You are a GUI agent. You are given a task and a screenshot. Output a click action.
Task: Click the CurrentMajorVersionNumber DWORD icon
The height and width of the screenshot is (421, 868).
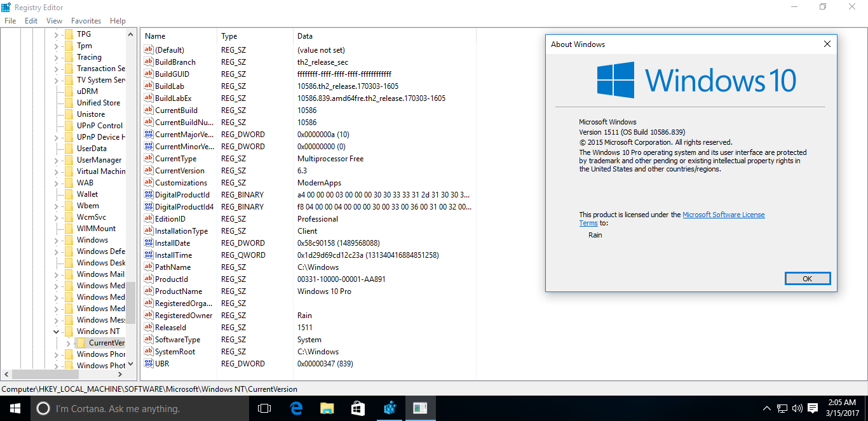point(149,135)
